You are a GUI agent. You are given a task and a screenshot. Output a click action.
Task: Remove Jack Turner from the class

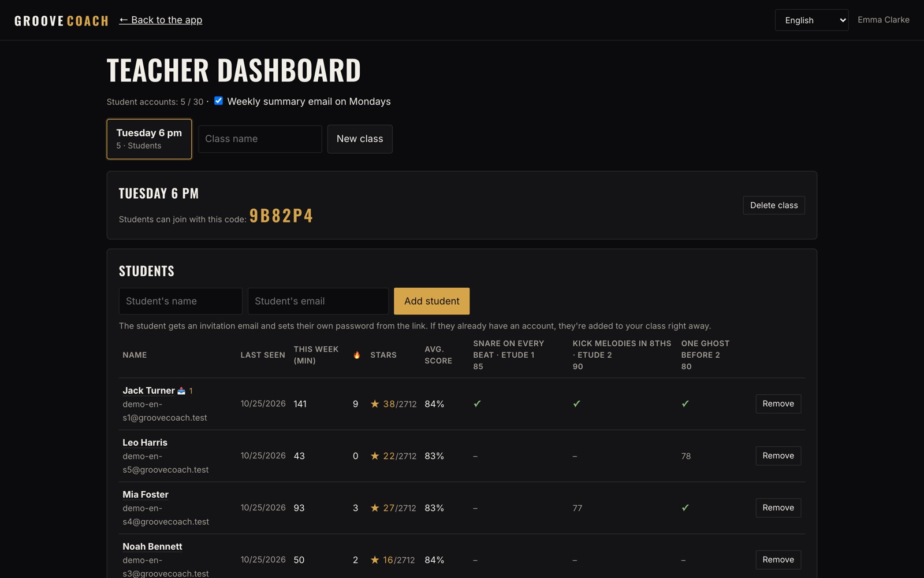778,403
